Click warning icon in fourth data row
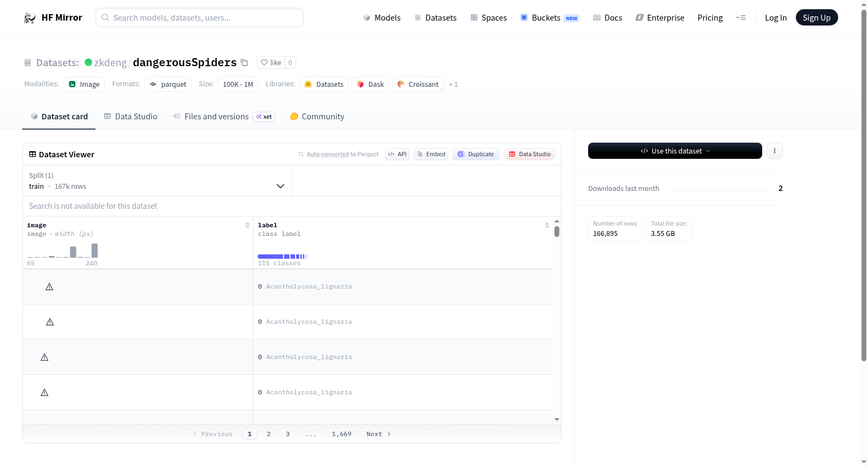 click(44, 392)
